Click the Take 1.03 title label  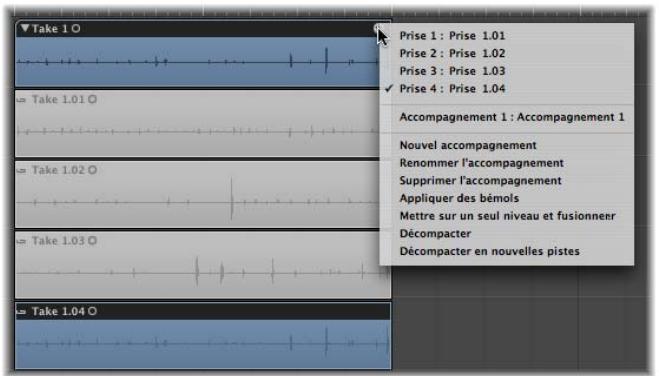pos(58,241)
